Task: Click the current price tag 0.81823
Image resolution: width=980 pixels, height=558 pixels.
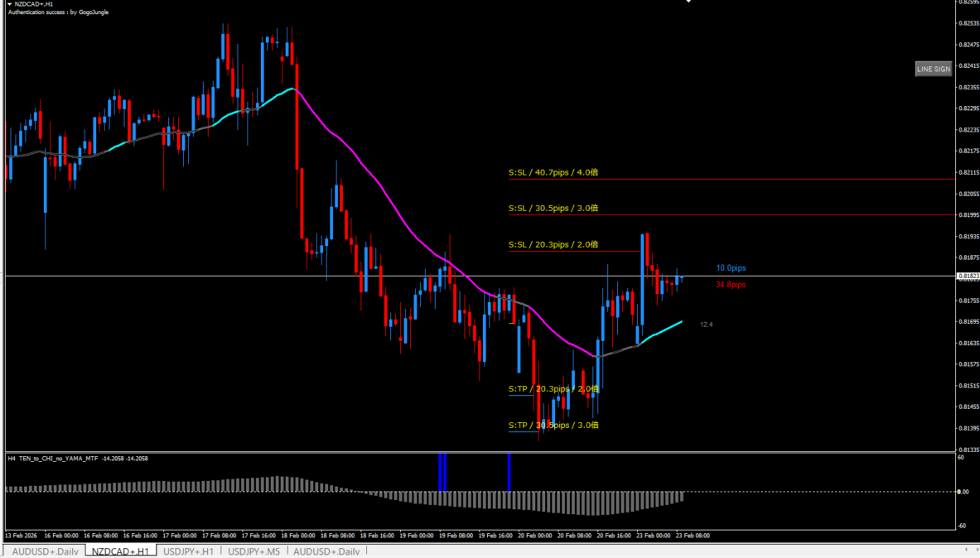Action: [968, 276]
